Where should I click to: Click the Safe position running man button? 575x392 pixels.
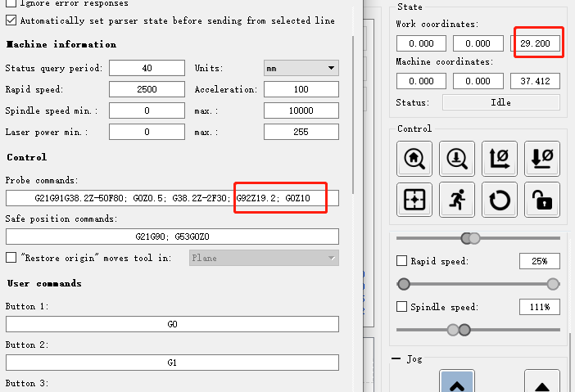[x=456, y=200]
